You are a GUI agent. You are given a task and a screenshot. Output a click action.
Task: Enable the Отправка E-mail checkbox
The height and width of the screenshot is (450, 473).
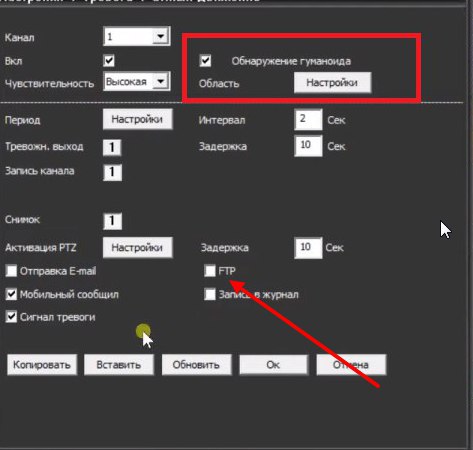(x=11, y=271)
